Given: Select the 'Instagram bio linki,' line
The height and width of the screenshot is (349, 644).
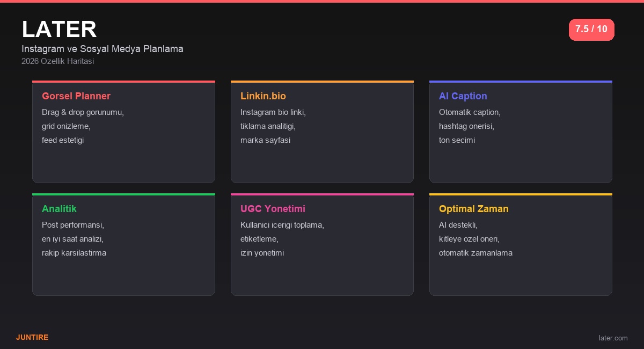Looking at the screenshot, I should [273, 112].
